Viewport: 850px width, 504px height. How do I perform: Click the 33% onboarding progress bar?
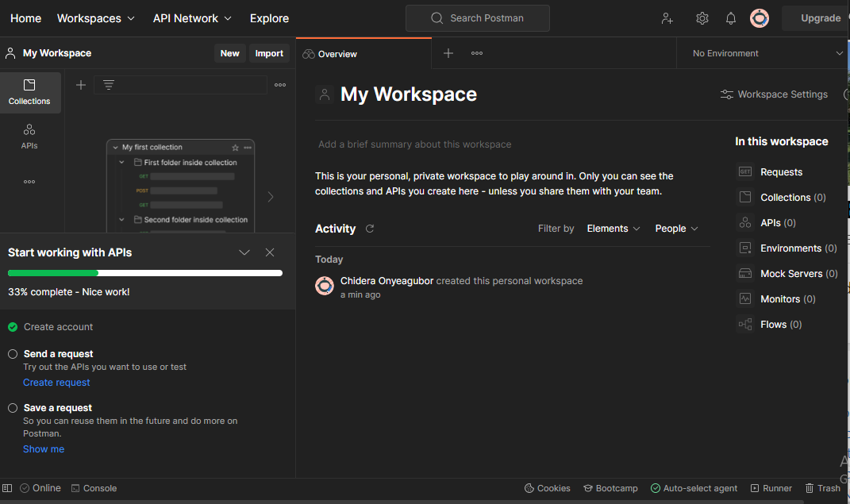(145, 273)
